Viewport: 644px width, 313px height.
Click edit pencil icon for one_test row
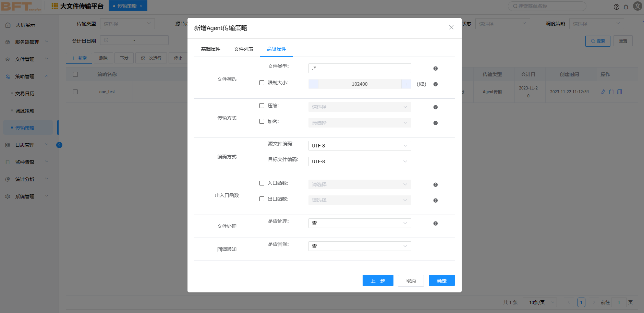[604, 92]
